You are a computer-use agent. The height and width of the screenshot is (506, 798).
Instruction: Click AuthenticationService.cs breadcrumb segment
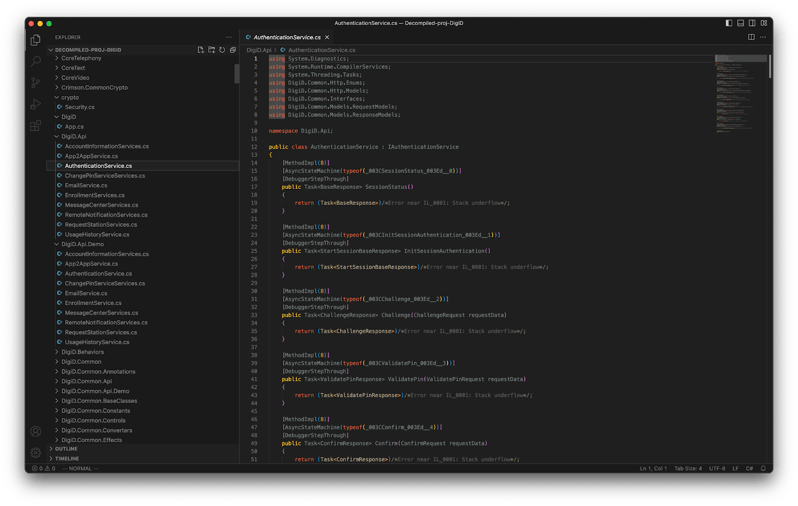322,50
